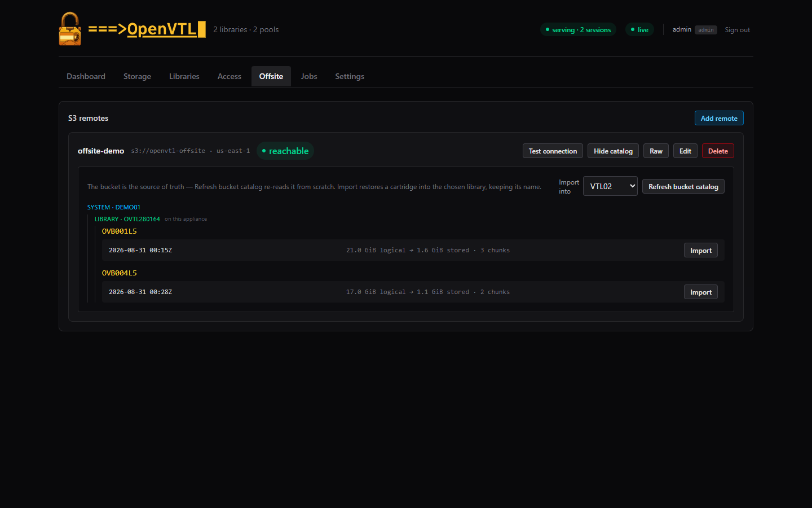Click the Sign out link

(x=738, y=30)
